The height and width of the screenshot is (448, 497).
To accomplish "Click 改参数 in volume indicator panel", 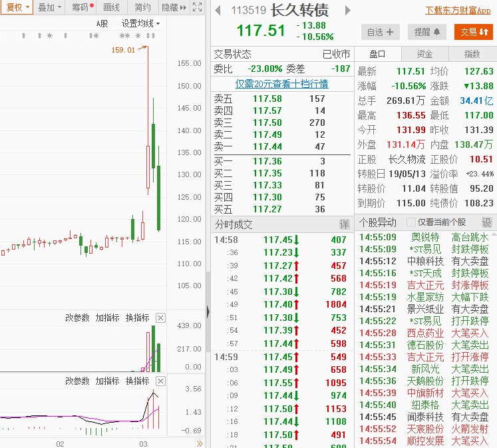I will (x=77, y=318).
